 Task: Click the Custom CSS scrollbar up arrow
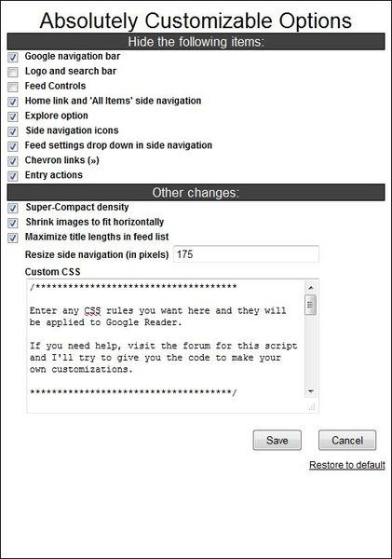click(x=310, y=287)
